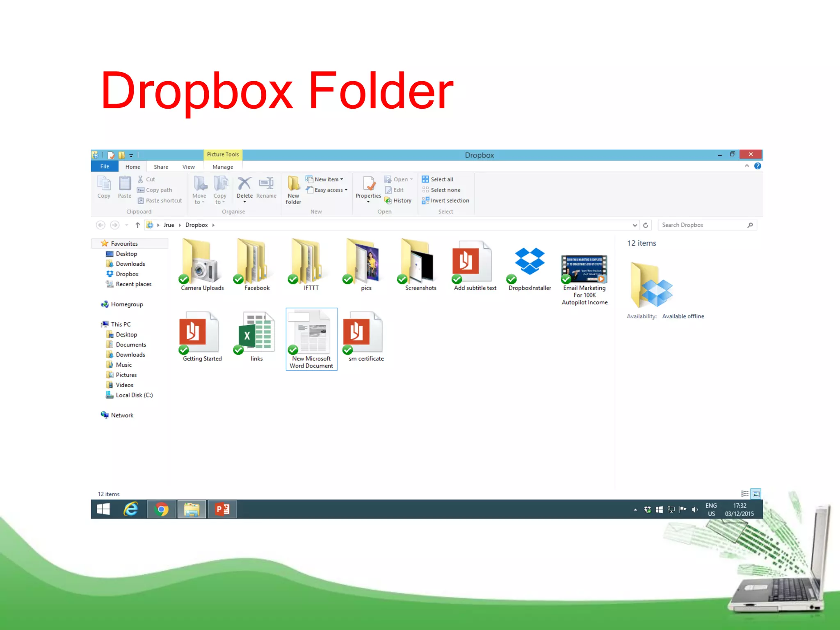Click the Help question mark icon
This screenshot has height=630, width=840.
(758, 166)
